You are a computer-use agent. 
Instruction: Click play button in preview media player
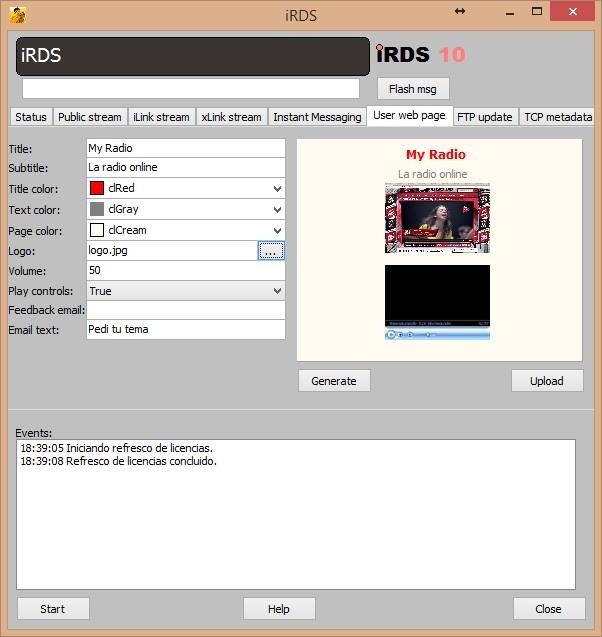tap(391, 334)
